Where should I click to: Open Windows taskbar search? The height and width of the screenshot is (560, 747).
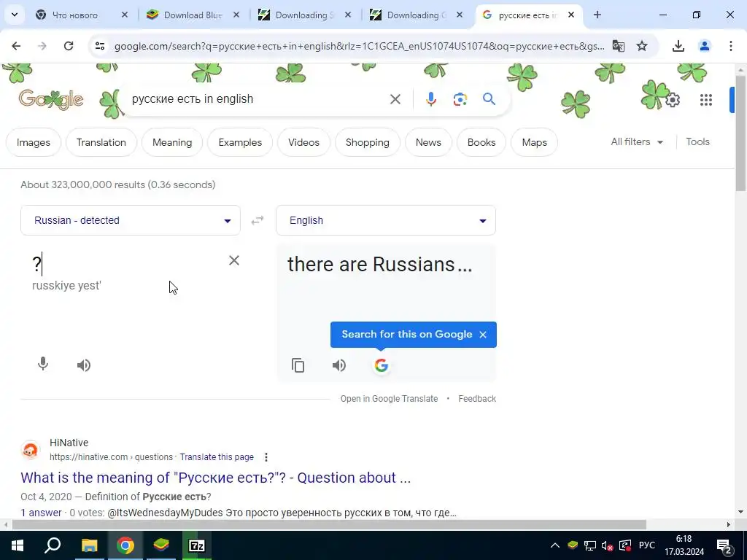(53, 545)
